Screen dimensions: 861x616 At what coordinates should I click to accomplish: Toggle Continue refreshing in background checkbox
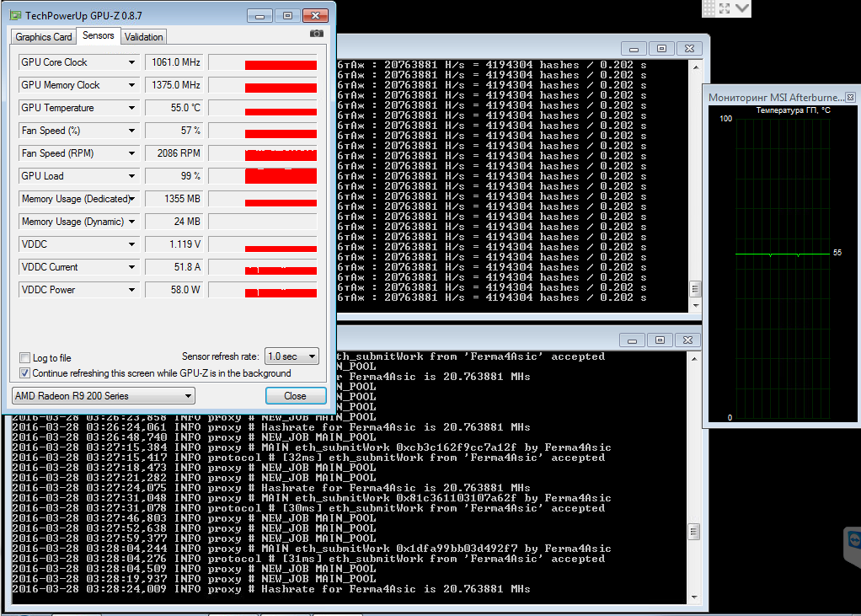24,373
